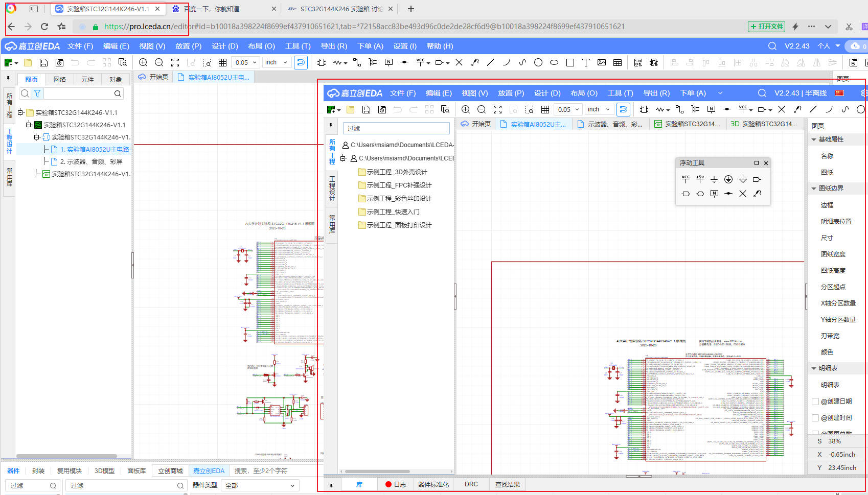This screenshot has height=495, width=868.
Task: Click the funnel filter icon in page panel
Action: (37, 93)
